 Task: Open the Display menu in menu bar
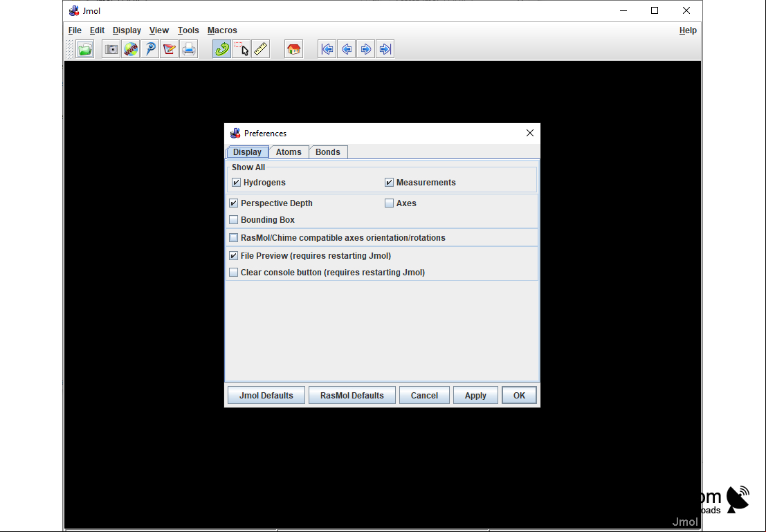tap(127, 30)
